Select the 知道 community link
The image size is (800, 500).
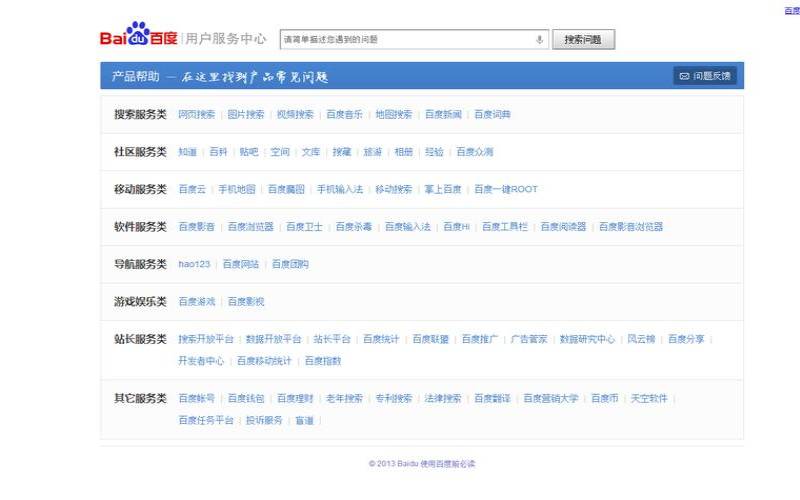click(187, 152)
